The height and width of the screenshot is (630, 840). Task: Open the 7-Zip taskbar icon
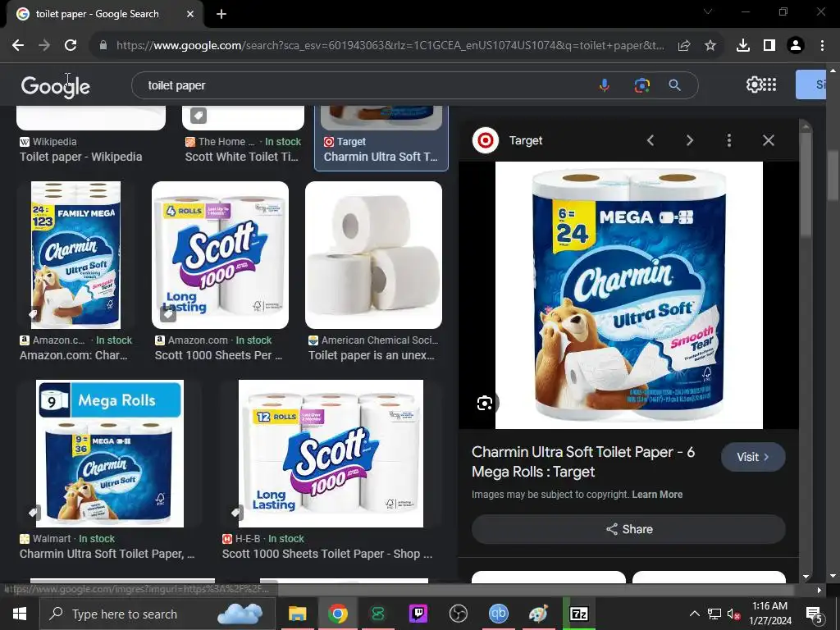[578, 614]
